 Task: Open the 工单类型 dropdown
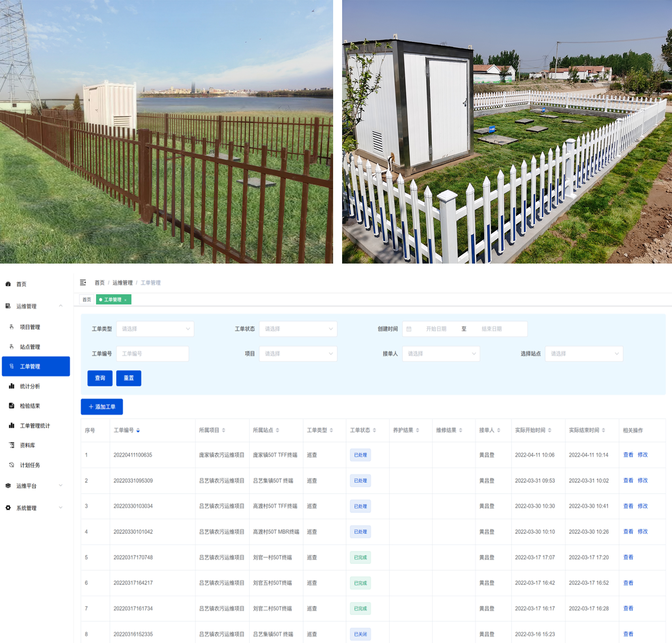(x=155, y=329)
